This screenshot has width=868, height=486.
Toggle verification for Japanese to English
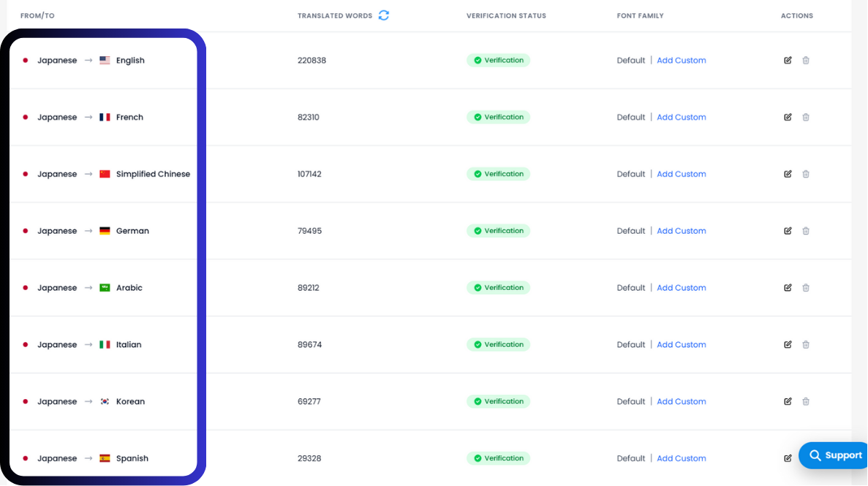coord(498,60)
